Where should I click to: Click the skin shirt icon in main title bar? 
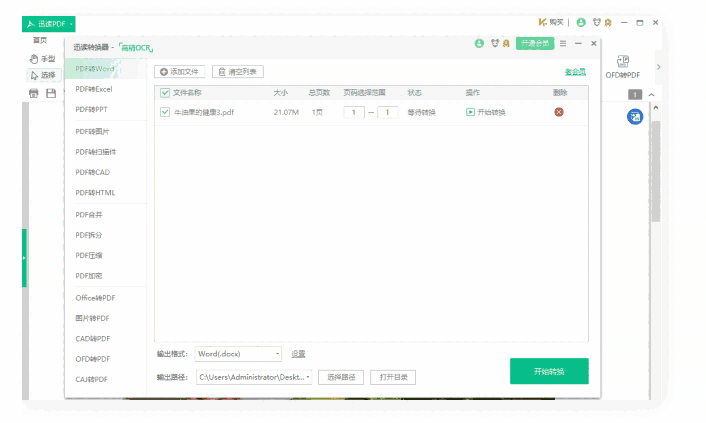[597, 22]
